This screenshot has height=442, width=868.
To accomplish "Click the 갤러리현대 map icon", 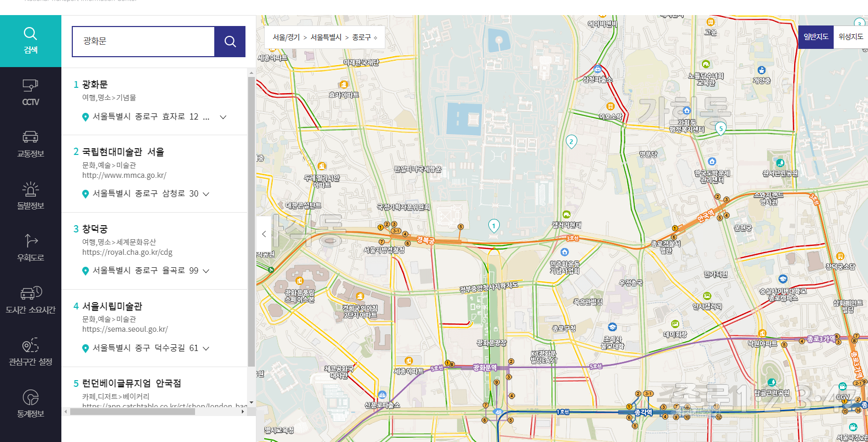I will point(566,215).
